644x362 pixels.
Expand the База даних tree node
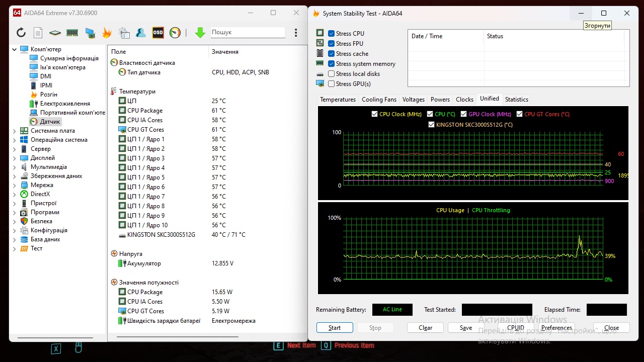14,239
